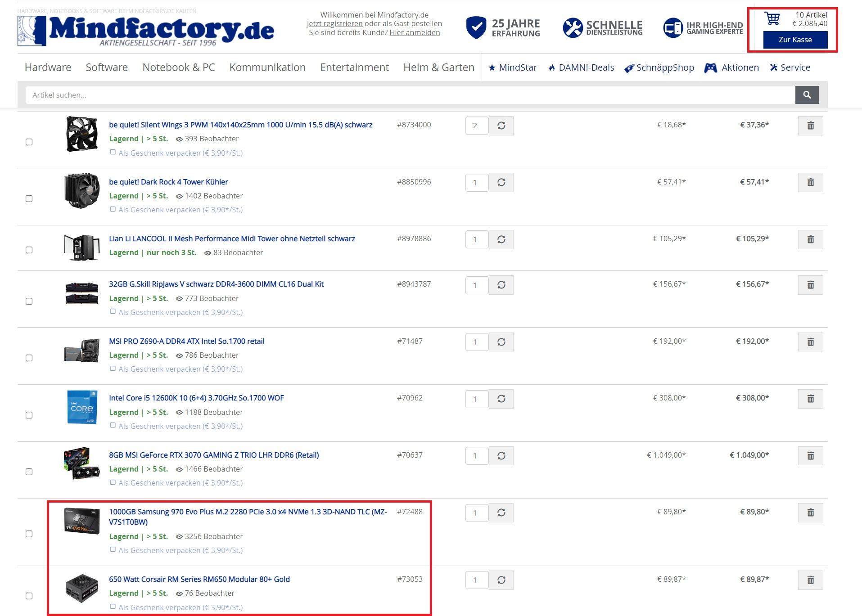
Task: Open Intel Core i5 12600K product link
Action: 196,398
